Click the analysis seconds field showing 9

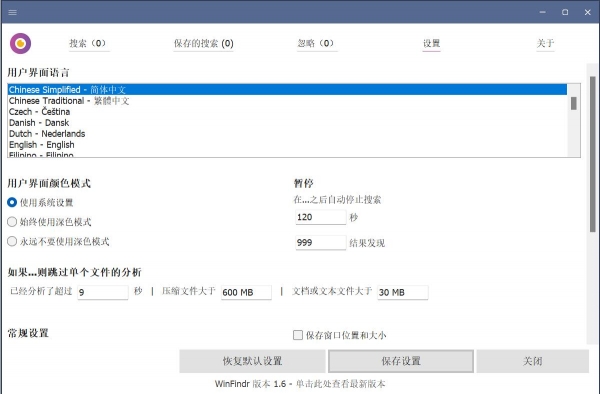103,292
